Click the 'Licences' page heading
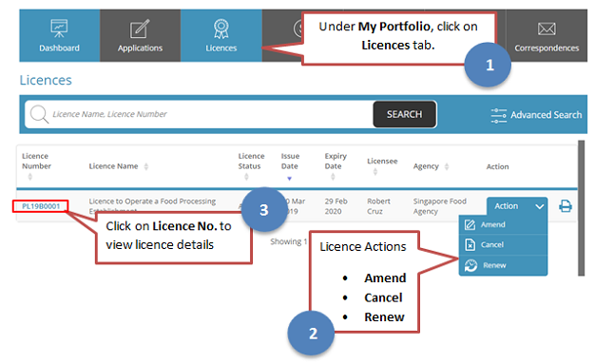Screen dimensions: 595x364 tap(46, 80)
